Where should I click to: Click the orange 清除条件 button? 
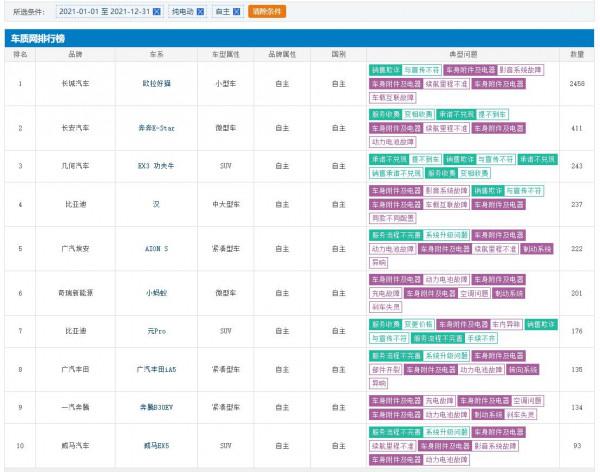click(266, 11)
